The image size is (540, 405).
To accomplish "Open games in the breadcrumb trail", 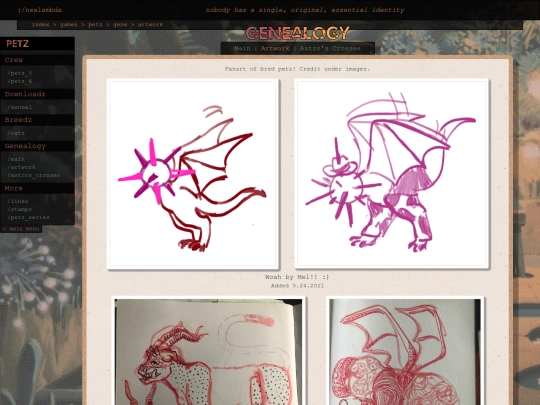I will coord(69,24).
